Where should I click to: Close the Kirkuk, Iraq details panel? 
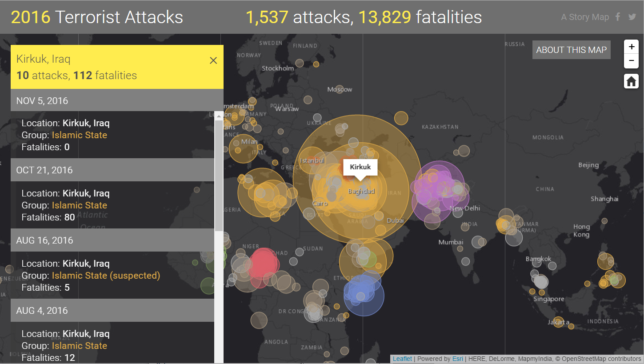213,60
